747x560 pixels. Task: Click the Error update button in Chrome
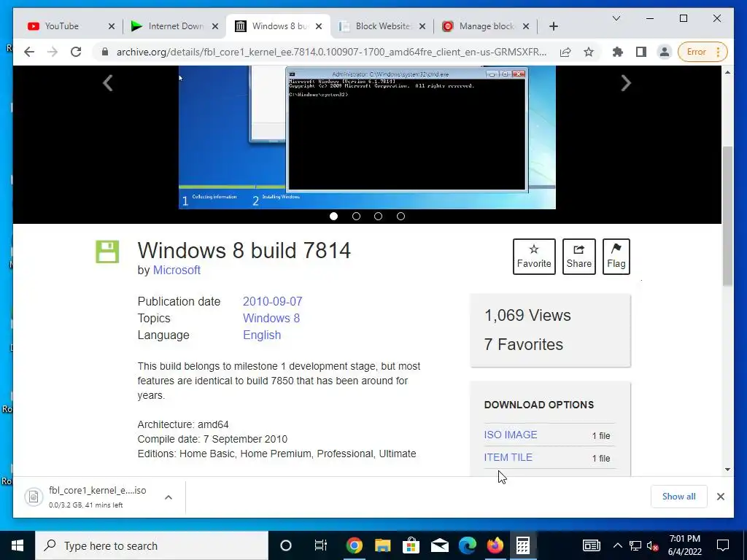703,52
